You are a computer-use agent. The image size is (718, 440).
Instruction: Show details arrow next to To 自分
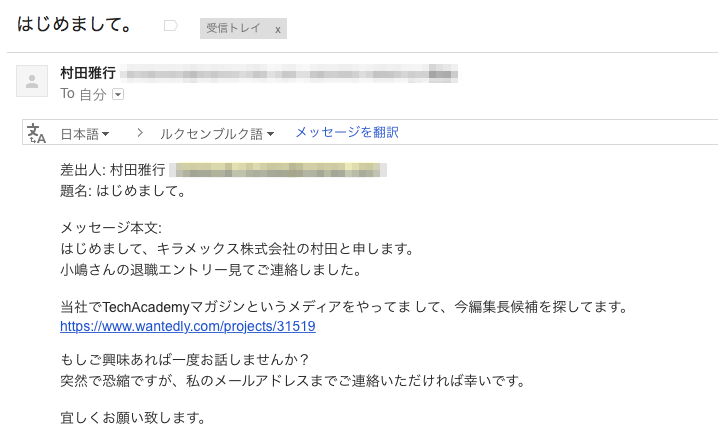tap(118, 94)
